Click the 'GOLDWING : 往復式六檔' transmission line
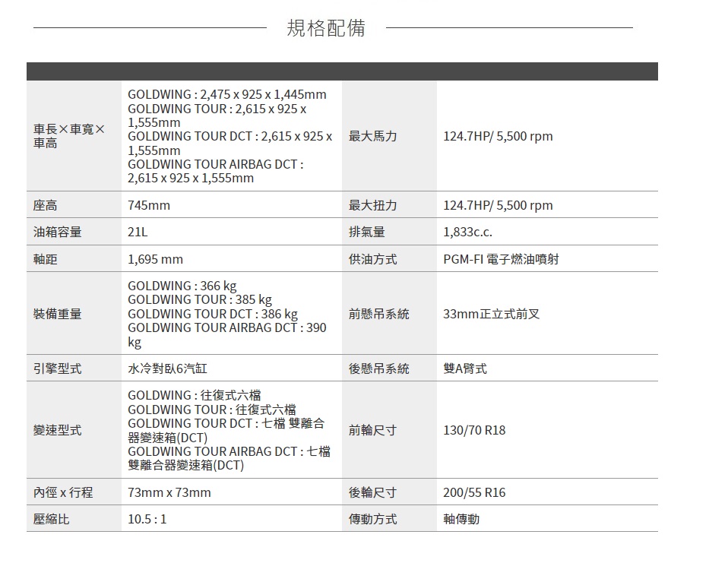The width and height of the screenshot is (728, 563). click(195, 395)
